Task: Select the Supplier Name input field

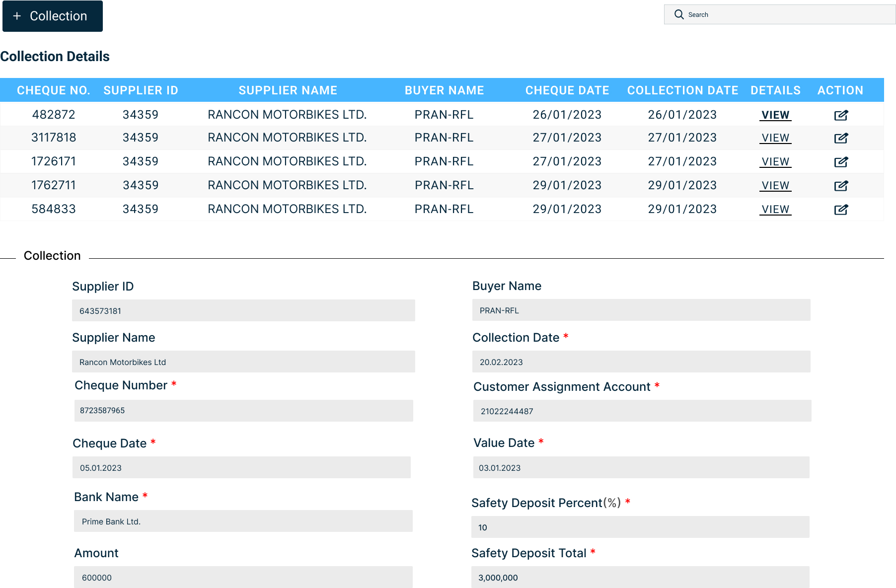Action: click(x=243, y=362)
